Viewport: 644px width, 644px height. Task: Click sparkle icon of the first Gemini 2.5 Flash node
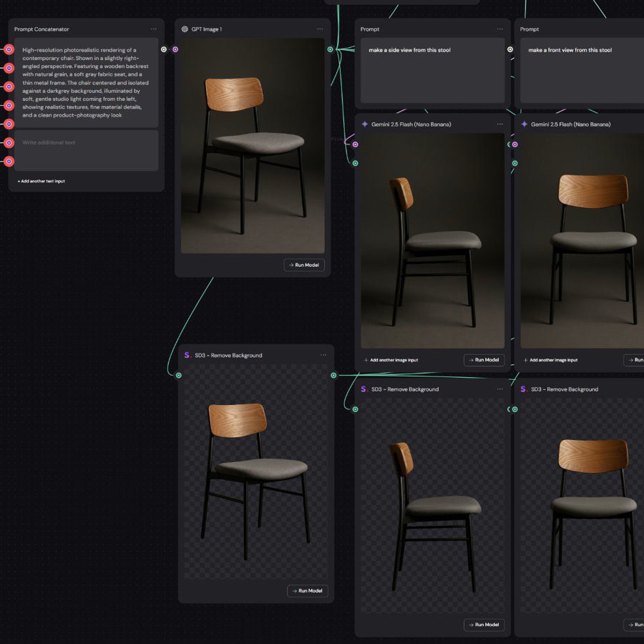point(364,124)
